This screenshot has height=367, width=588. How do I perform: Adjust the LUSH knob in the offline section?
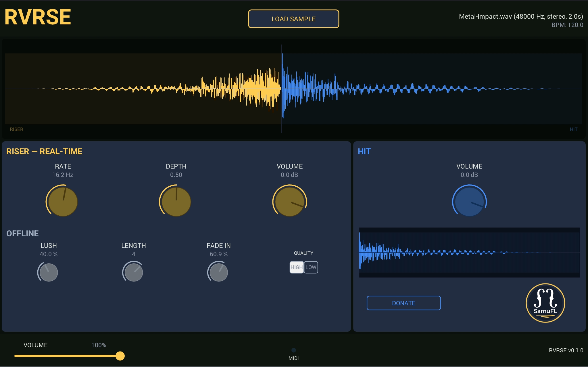pyautogui.click(x=48, y=272)
